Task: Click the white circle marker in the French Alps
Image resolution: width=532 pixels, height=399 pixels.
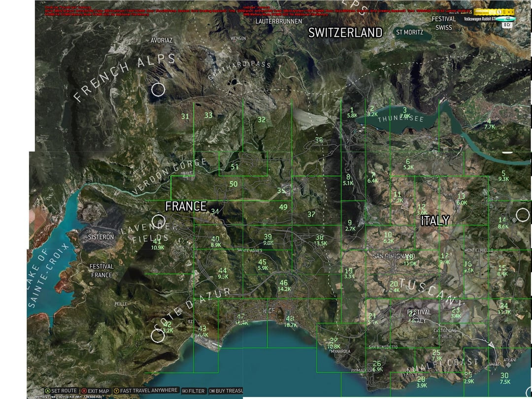Action: 158,90
